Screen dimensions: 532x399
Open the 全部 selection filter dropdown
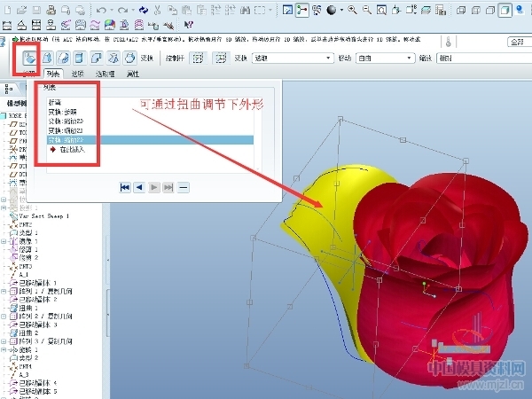point(520,42)
